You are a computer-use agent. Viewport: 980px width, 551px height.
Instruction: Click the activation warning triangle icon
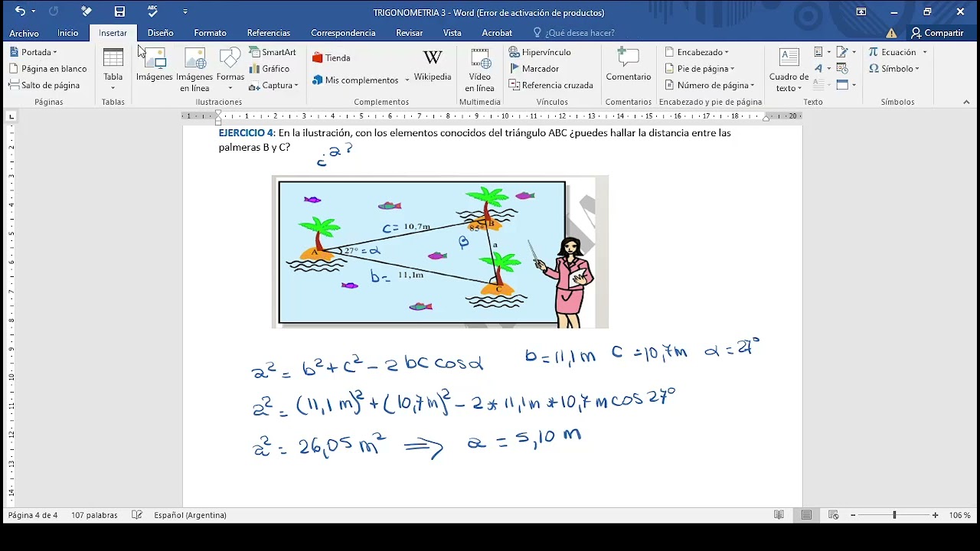pyautogui.click(x=891, y=33)
